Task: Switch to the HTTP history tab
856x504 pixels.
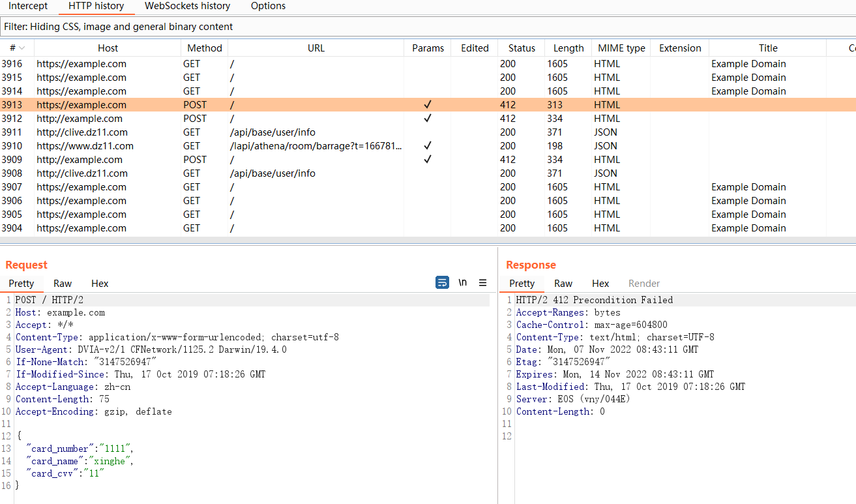Action: coord(96,6)
